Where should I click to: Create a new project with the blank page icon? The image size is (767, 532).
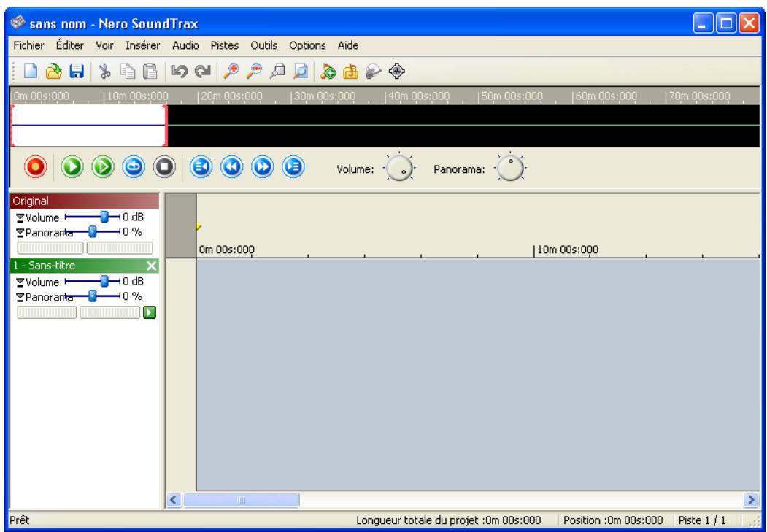tap(31, 72)
